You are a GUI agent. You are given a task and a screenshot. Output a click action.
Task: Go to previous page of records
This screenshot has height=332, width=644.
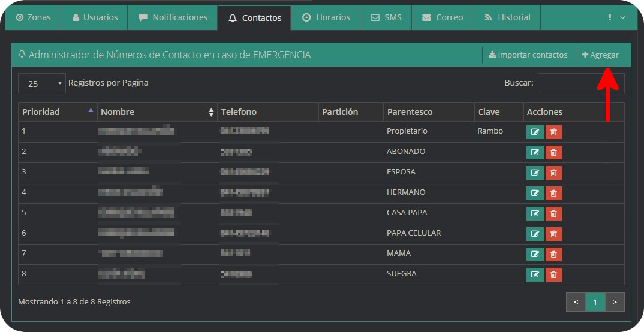[576, 302]
